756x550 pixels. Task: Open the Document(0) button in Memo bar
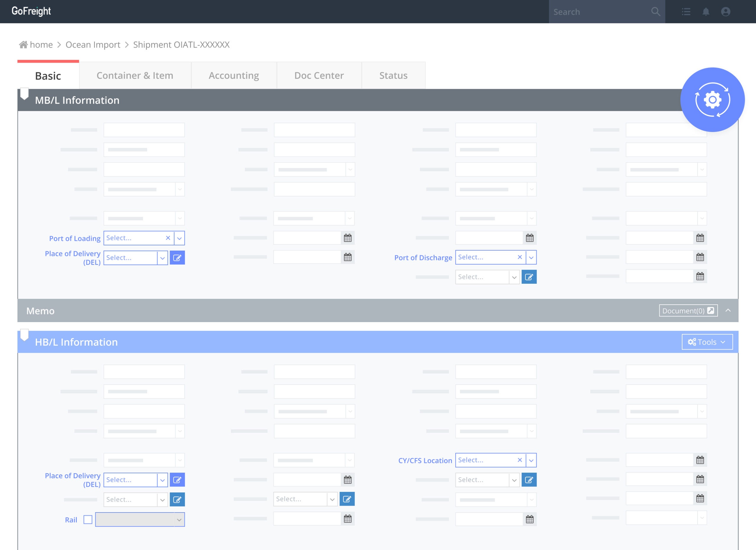tap(688, 311)
